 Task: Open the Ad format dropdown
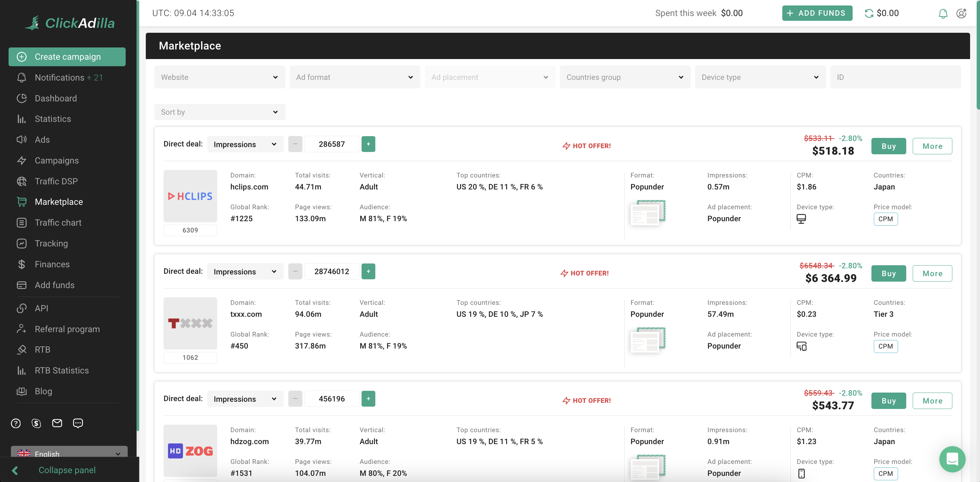pos(354,77)
